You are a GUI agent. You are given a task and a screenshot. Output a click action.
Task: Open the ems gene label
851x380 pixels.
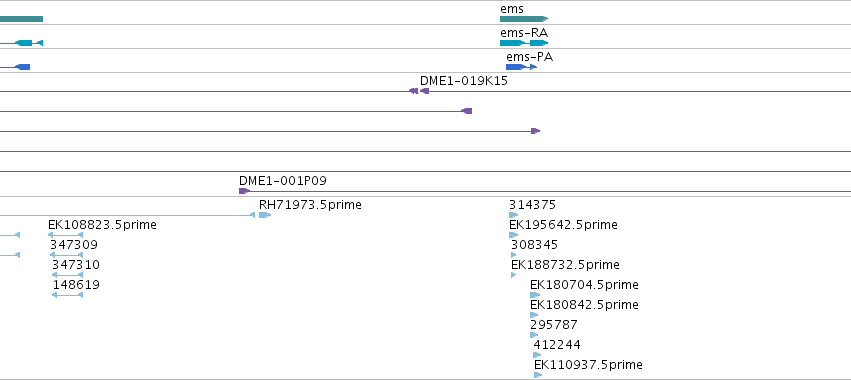(512, 9)
